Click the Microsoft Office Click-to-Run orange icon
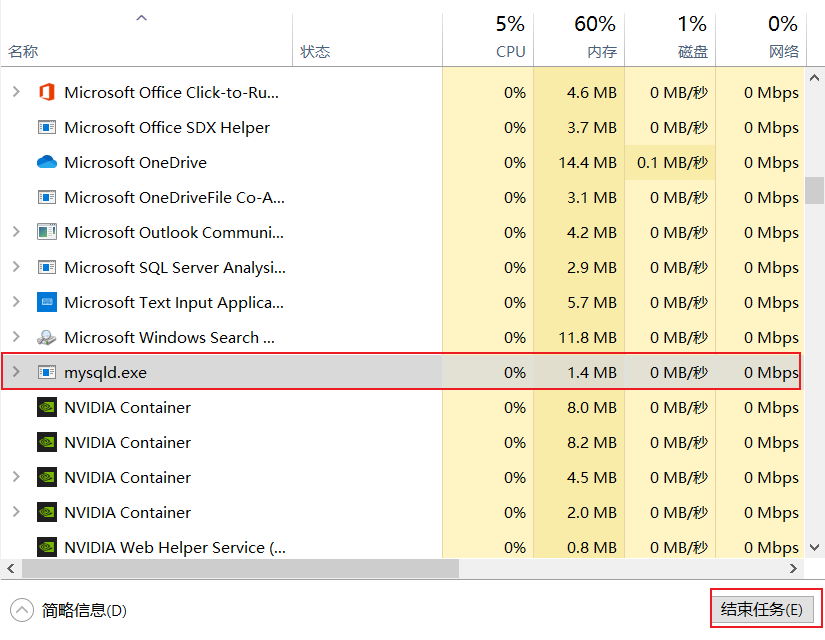The height and width of the screenshot is (640, 825). point(46,93)
